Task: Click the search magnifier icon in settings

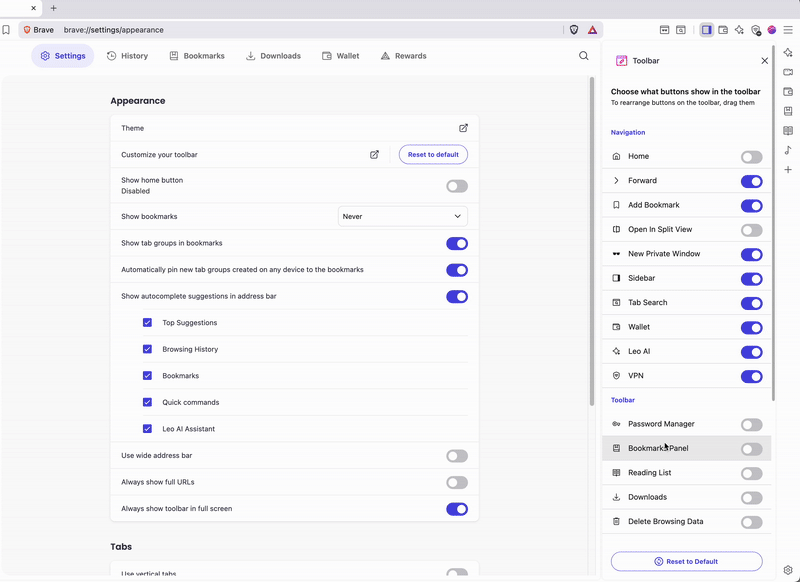Action: pos(584,56)
